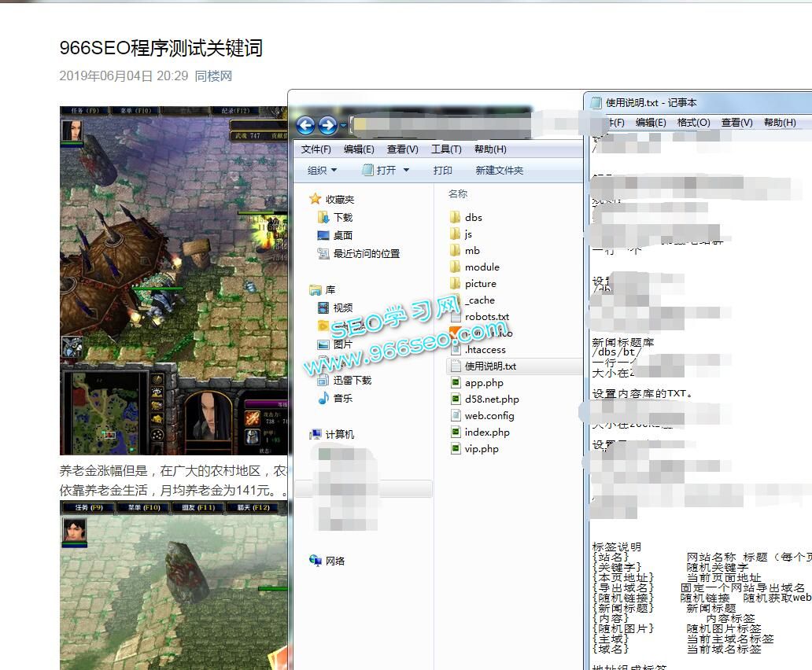Select the js folder icon
Viewport: 812px width, 670px height.
click(x=456, y=234)
